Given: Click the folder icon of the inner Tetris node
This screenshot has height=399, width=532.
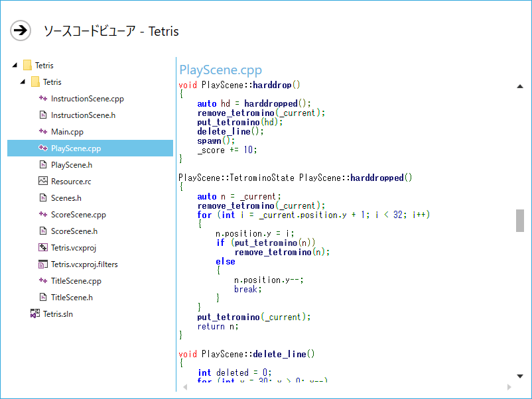Looking at the screenshot, I should (x=34, y=82).
